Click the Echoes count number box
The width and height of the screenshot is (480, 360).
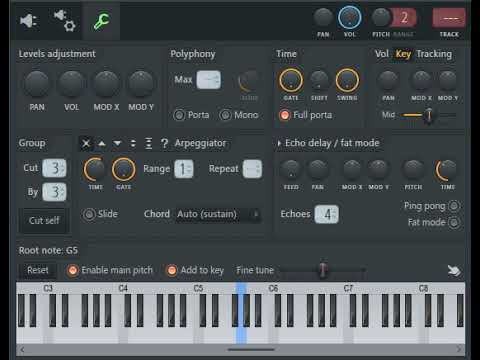pos(327,214)
